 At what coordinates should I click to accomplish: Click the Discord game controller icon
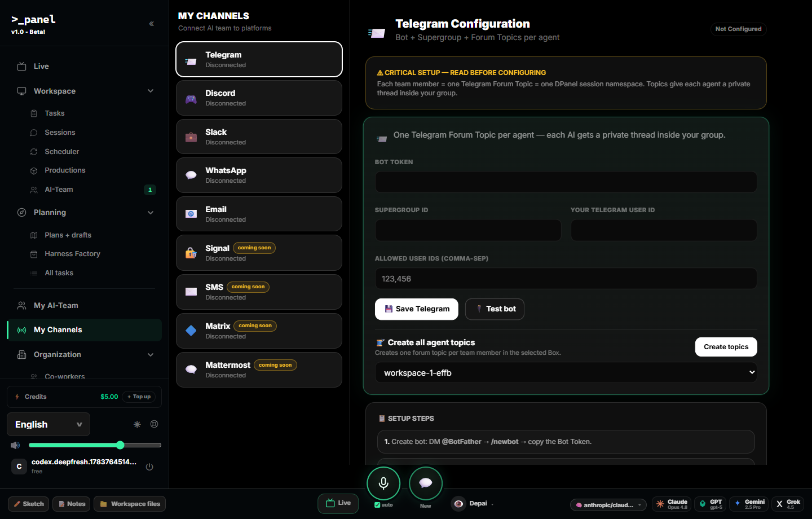(191, 99)
